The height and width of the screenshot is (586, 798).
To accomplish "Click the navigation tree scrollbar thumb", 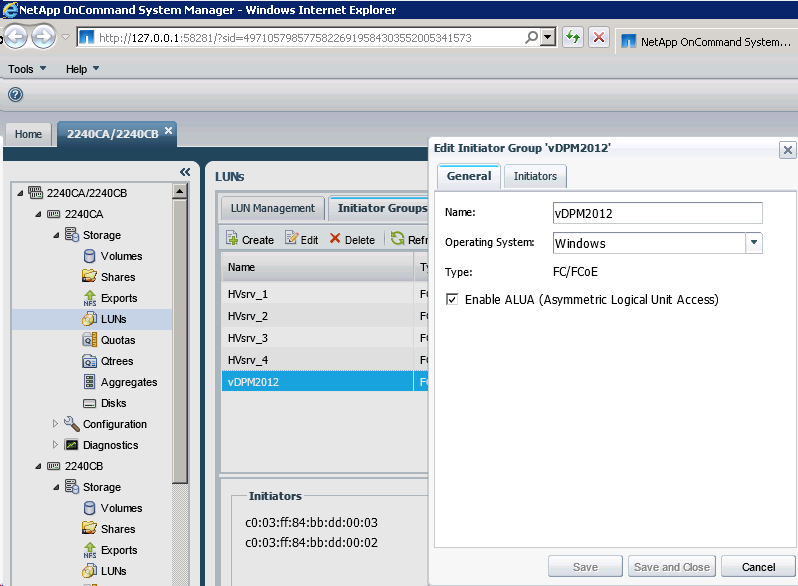I will click(180, 341).
